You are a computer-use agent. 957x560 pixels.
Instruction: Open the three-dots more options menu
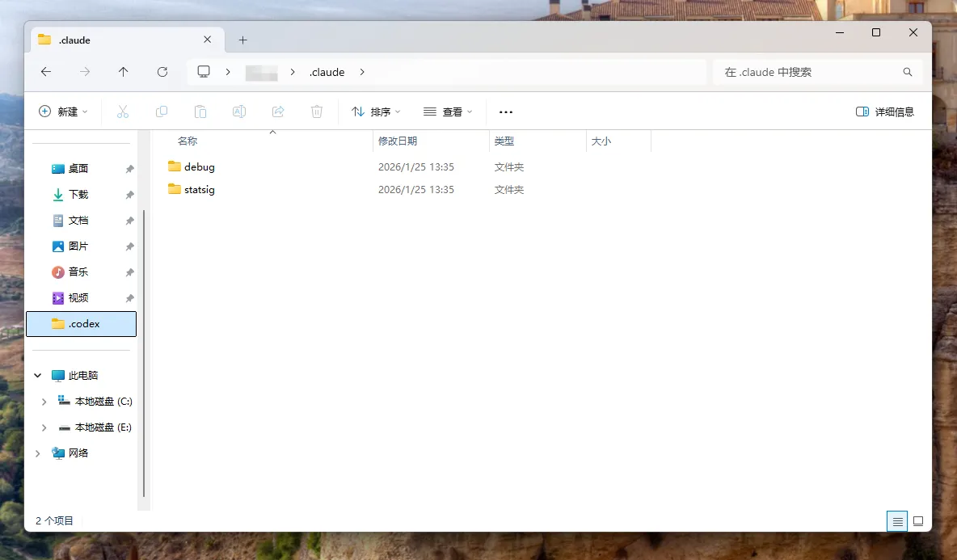[x=506, y=112]
